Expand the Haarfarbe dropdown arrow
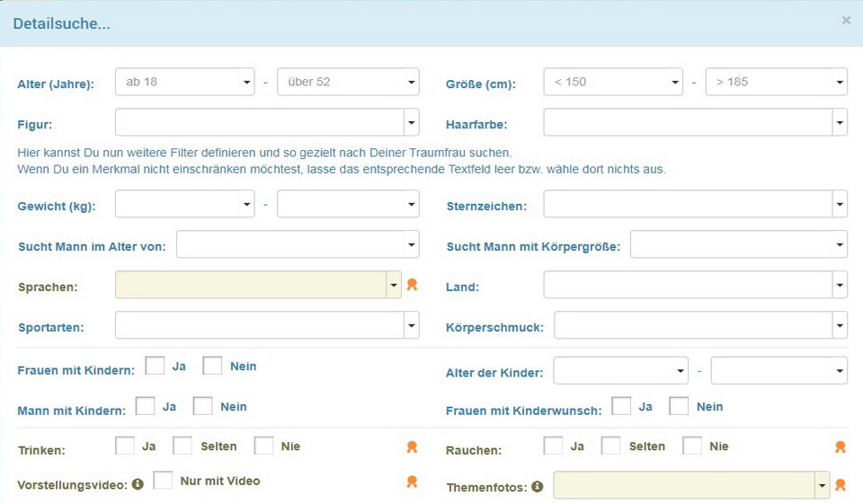The height and width of the screenshot is (504, 863). (x=840, y=122)
